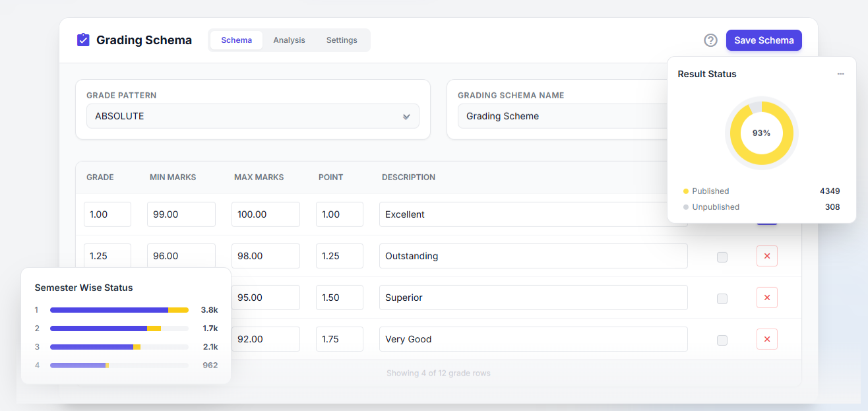Viewport: 868px width, 411px height.
Task: Click the gray Unpublished legend dot
Action: click(x=686, y=207)
